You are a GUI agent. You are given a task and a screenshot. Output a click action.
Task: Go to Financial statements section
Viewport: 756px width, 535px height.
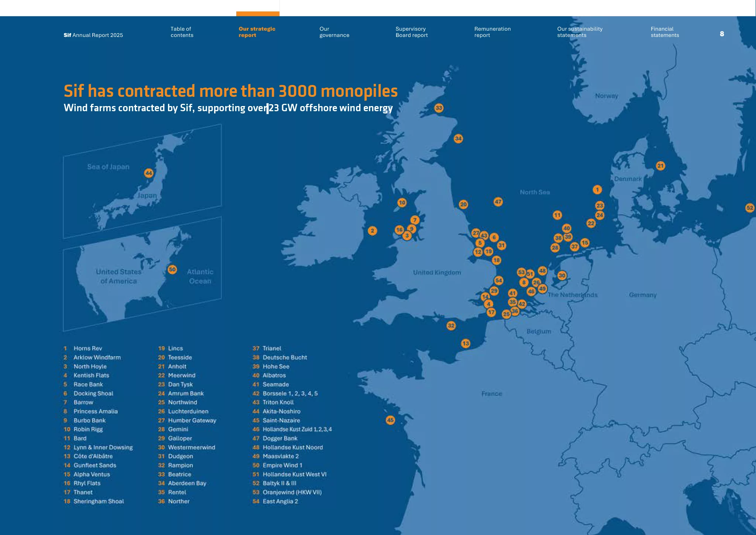[x=665, y=32]
